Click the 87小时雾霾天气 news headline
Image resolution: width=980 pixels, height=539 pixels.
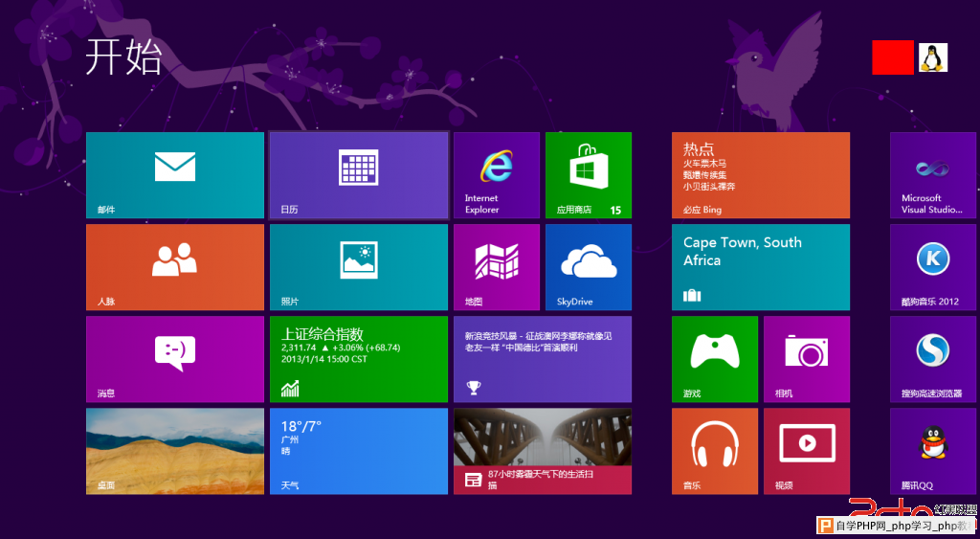pyautogui.click(x=541, y=480)
